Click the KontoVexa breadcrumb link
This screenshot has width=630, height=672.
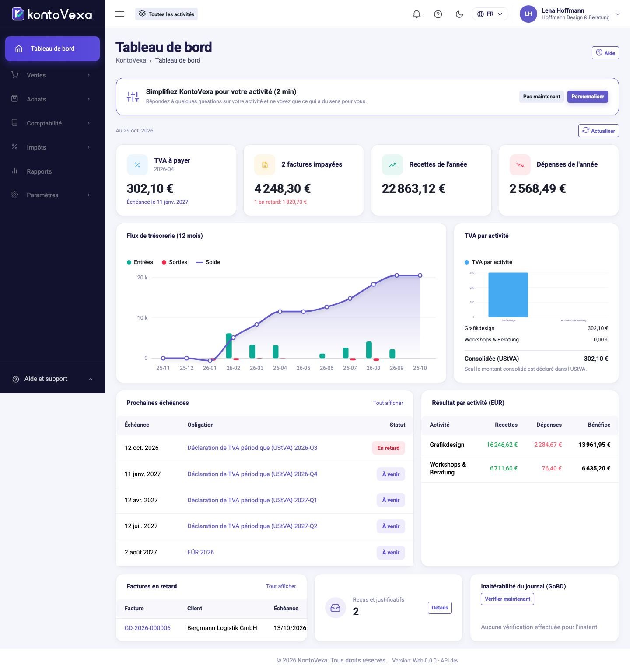tap(131, 60)
